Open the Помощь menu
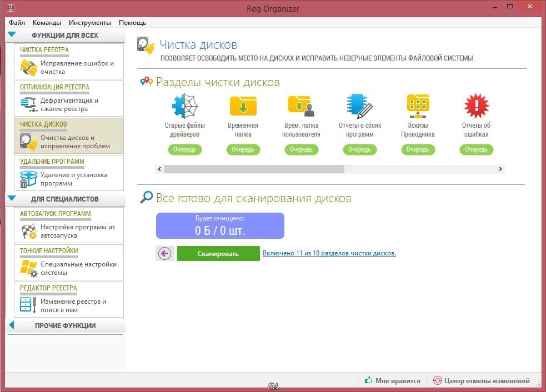 (x=132, y=23)
